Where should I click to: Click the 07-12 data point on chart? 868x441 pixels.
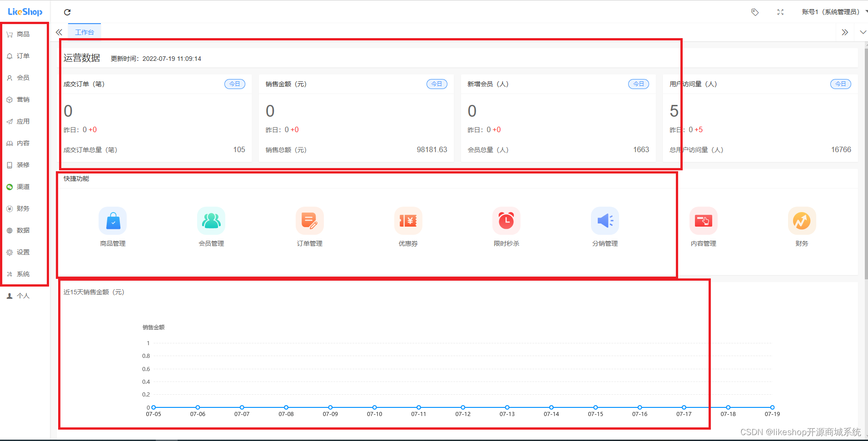[463, 407]
